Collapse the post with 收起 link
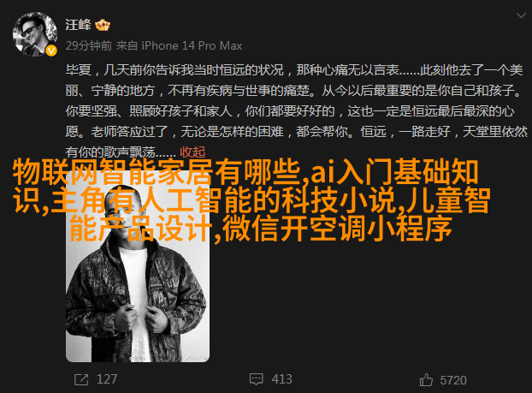 point(192,152)
